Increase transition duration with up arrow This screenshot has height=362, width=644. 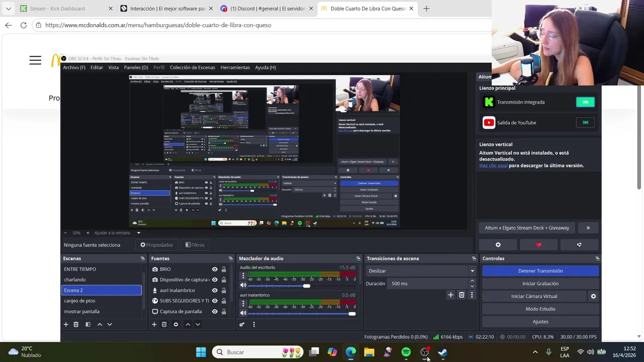pyautogui.click(x=472, y=281)
